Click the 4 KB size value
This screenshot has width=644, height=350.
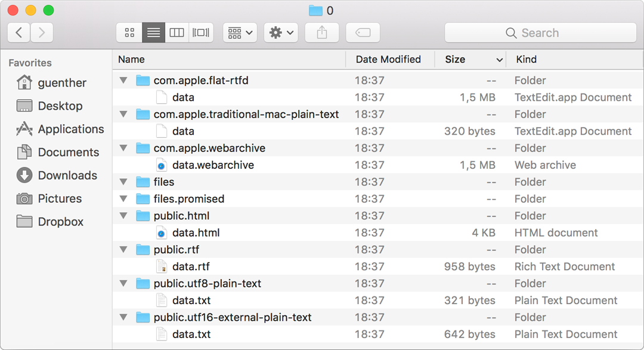(x=484, y=233)
